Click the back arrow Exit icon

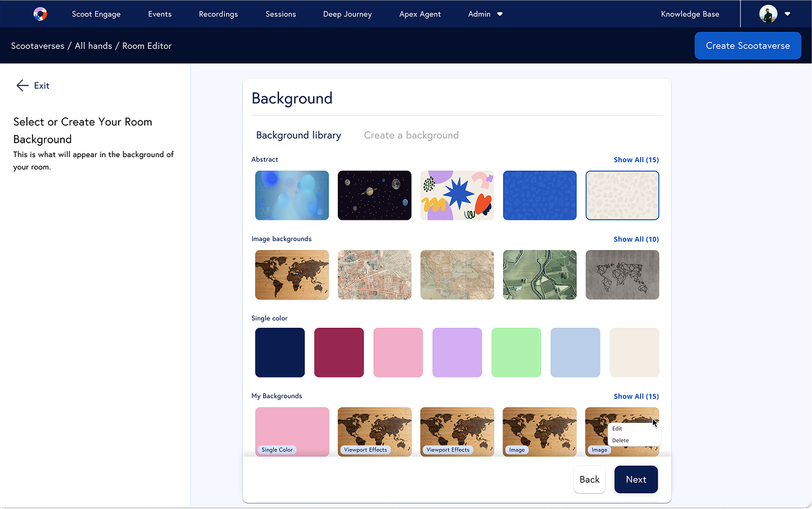(x=22, y=85)
